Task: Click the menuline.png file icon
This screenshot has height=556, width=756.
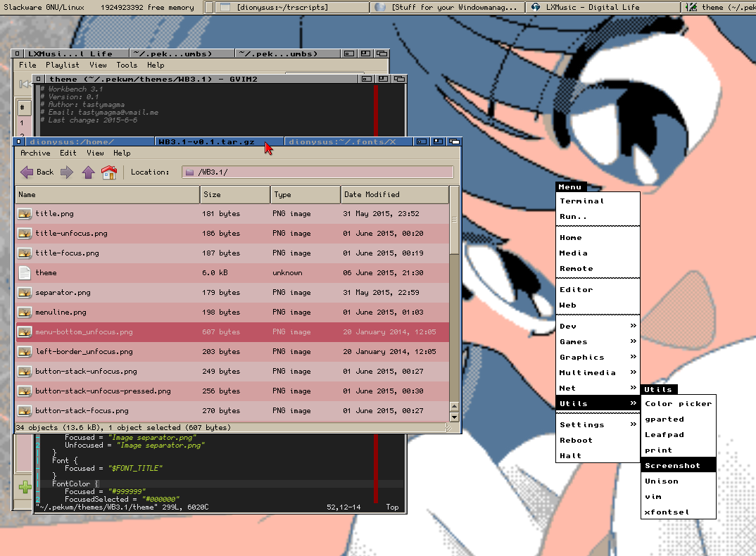Action: [25, 312]
